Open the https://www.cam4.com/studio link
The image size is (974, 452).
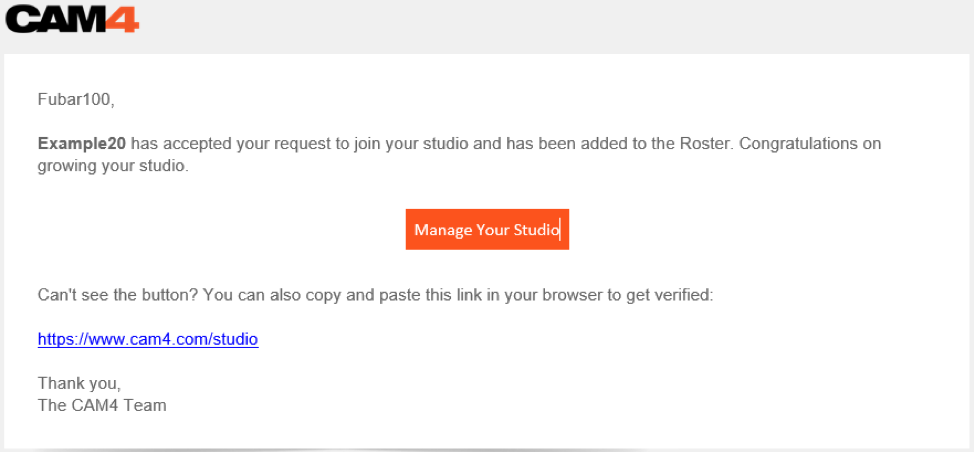(148, 339)
